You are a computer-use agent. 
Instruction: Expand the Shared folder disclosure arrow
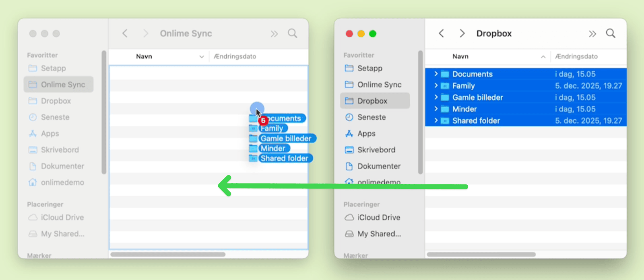point(436,120)
